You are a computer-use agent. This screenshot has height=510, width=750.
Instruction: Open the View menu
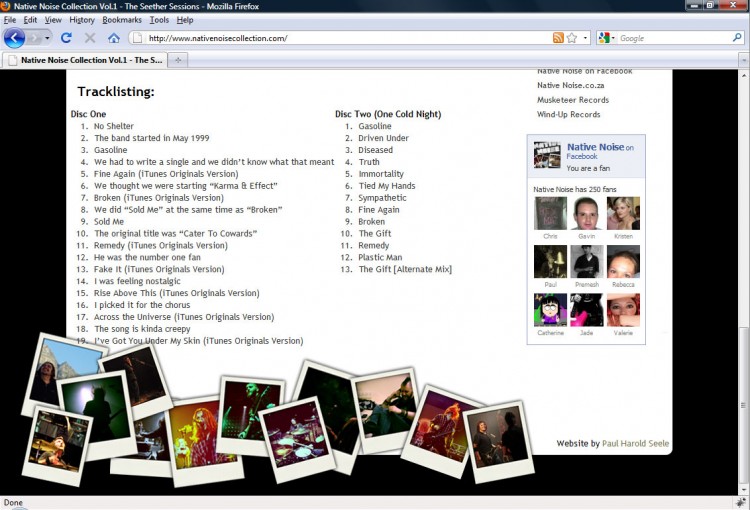click(53, 20)
